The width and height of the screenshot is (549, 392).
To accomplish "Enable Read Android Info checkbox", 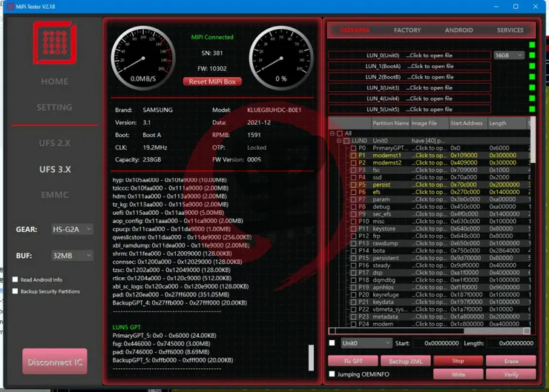I will click(x=15, y=279).
